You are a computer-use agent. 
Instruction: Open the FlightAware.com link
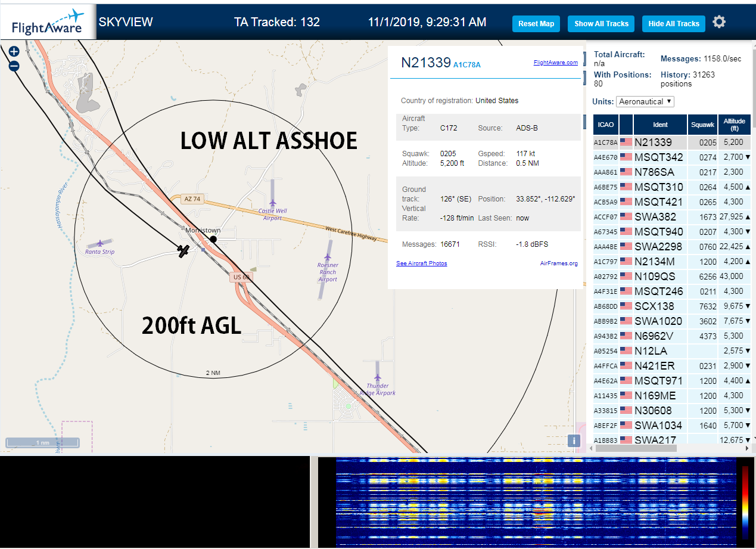coord(555,62)
